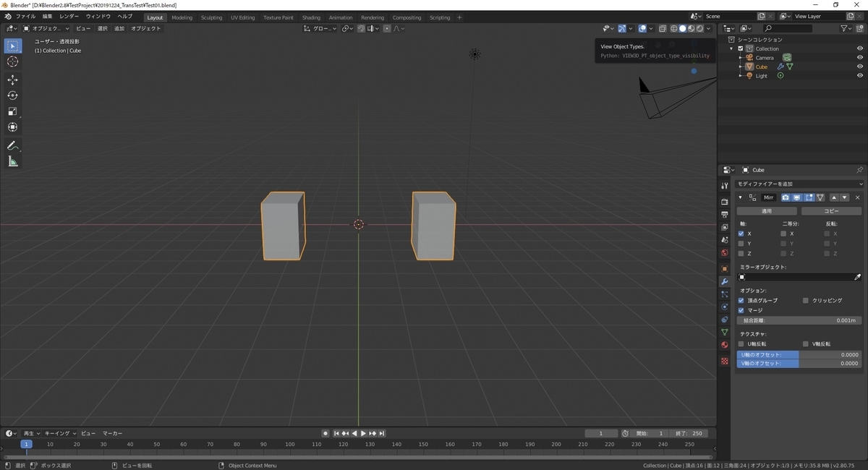Collapse the Collection tree in the outliner
This screenshot has height=470, width=868.
(732, 48)
